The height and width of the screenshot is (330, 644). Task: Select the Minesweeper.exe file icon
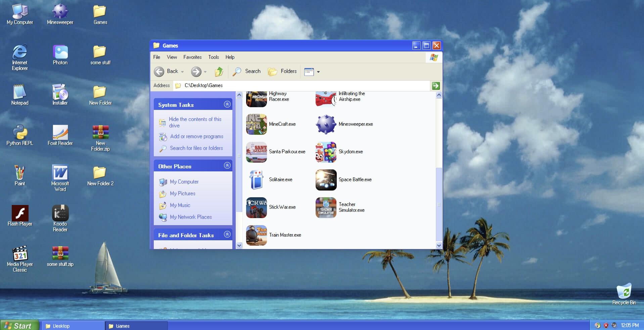point(326,124)
